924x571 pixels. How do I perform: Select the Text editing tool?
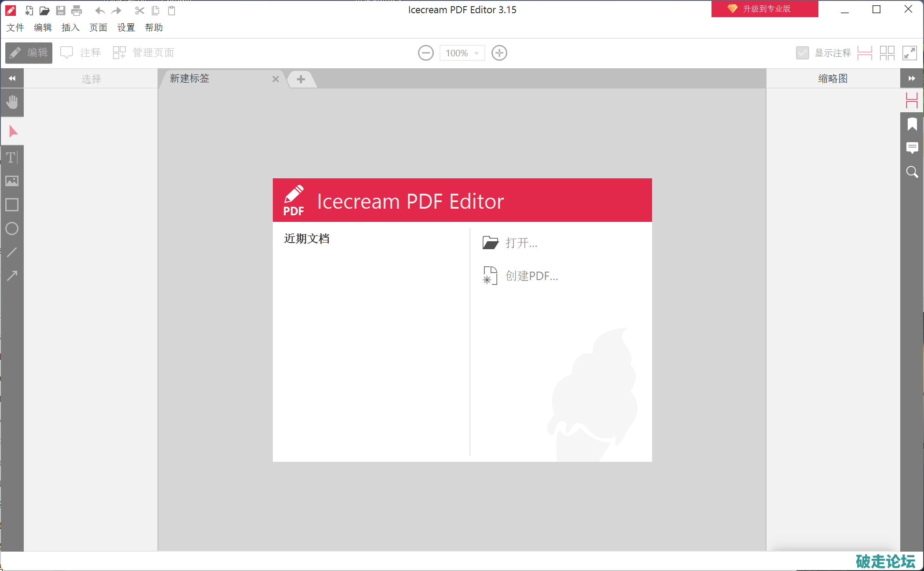12,157
